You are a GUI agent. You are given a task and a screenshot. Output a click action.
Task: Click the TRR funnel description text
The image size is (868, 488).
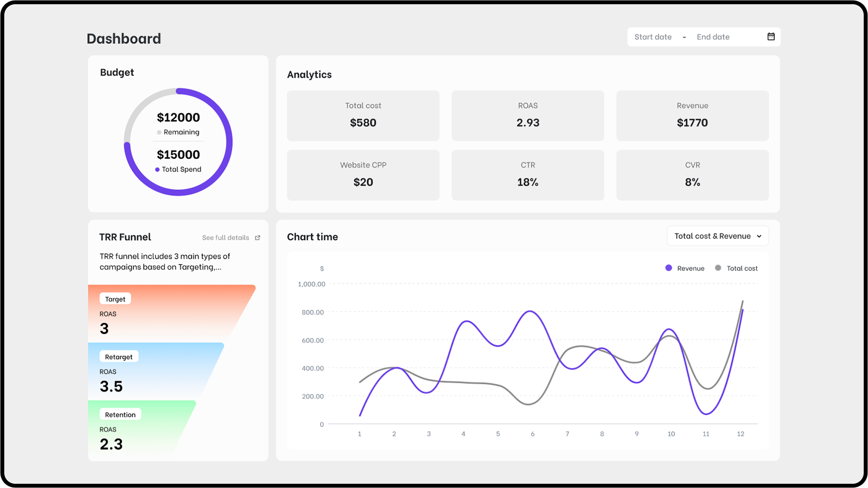tap(165, 261)
